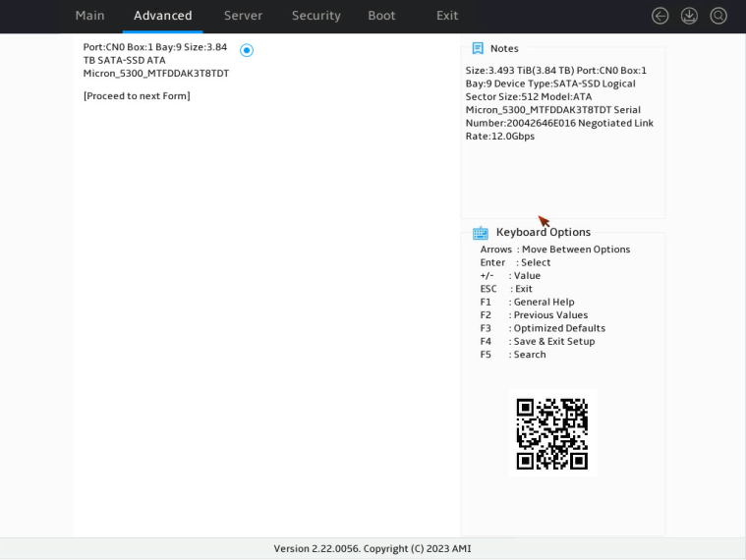Viewport: 746px width, 560px height.
Task: Open the Server tab
Action: point(243,16)
